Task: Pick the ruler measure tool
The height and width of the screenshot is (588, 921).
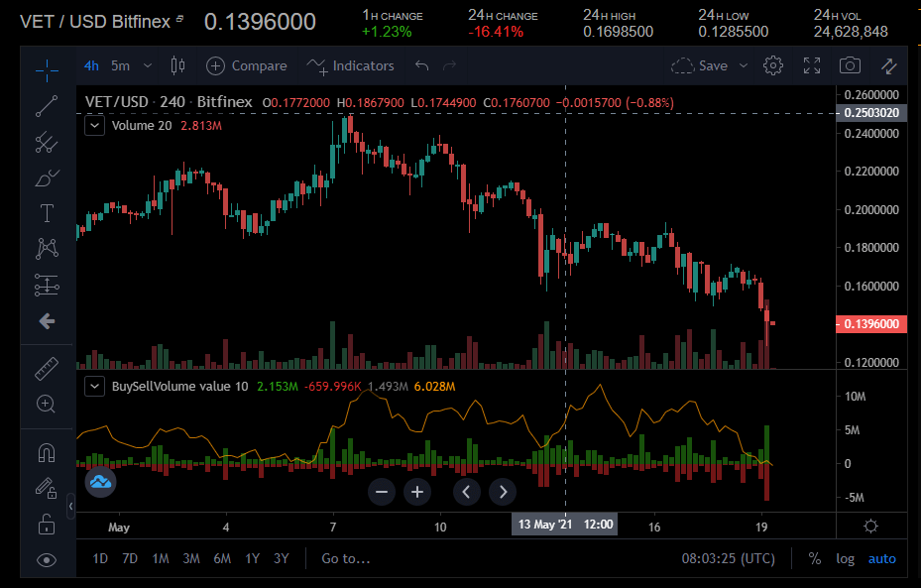Action: pyautogui.click(x=47, y=370)
